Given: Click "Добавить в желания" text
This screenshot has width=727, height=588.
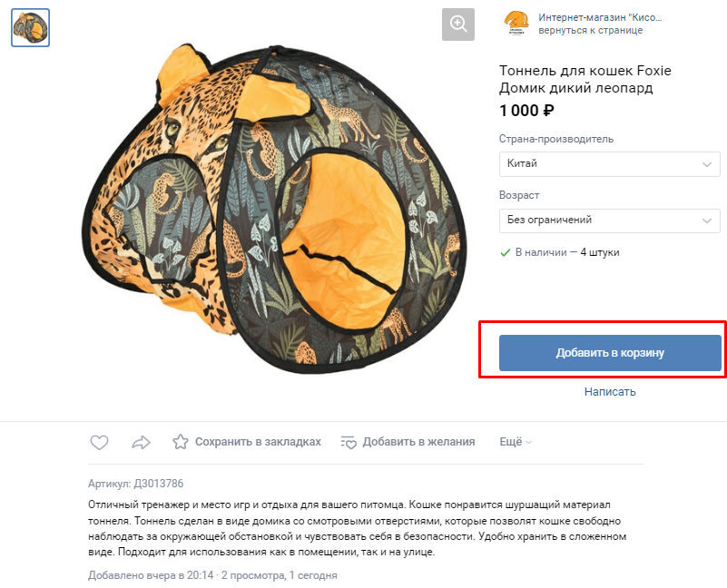Looking at the screenshot, I should (418, 442).
